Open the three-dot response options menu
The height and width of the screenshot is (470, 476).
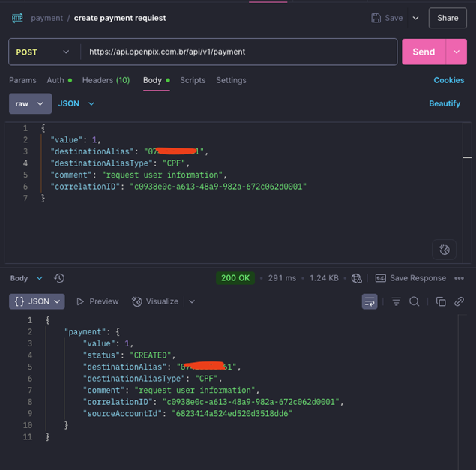click(460, 278)
